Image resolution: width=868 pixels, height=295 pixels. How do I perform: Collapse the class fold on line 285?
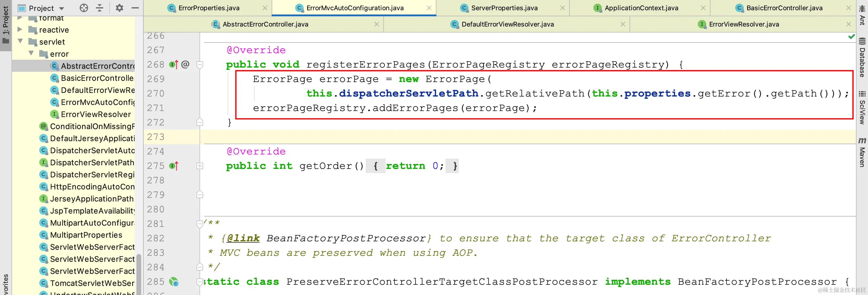[x=200, y=282]
